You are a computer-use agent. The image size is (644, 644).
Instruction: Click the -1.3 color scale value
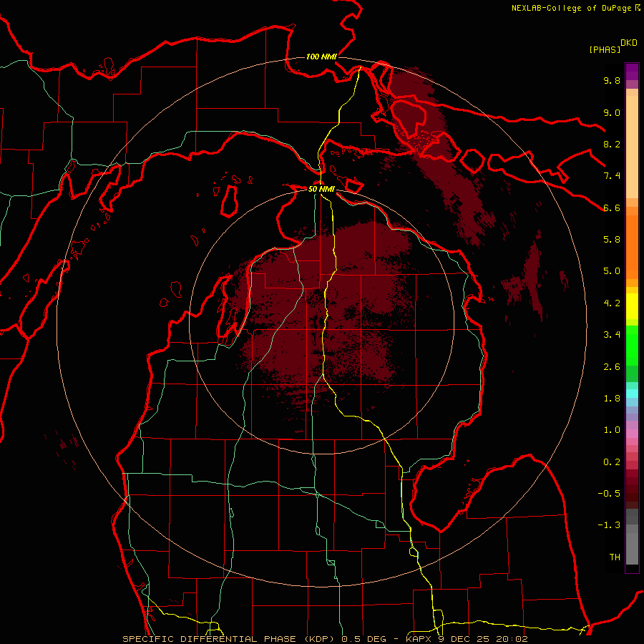pyautogui.click(x=609, y=525)
